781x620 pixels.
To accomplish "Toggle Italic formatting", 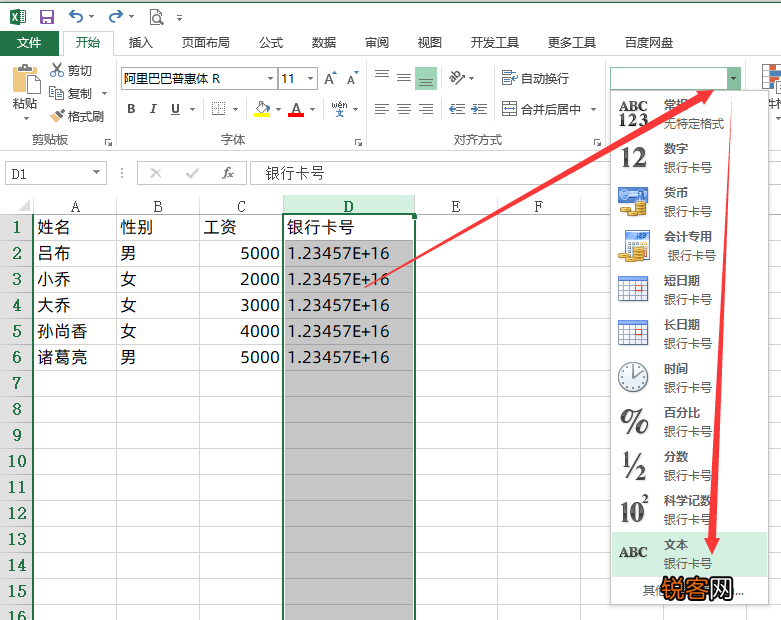I will click(x=153, y=109).
